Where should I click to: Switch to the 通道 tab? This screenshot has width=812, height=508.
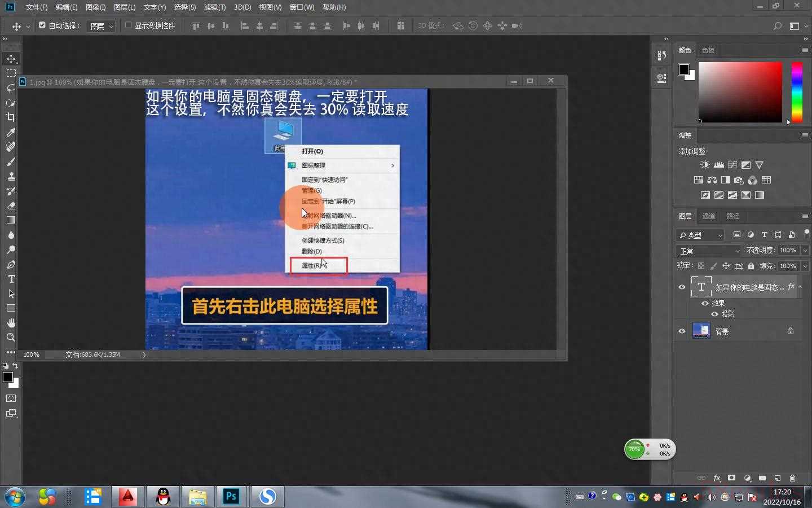tap(709, 216)
